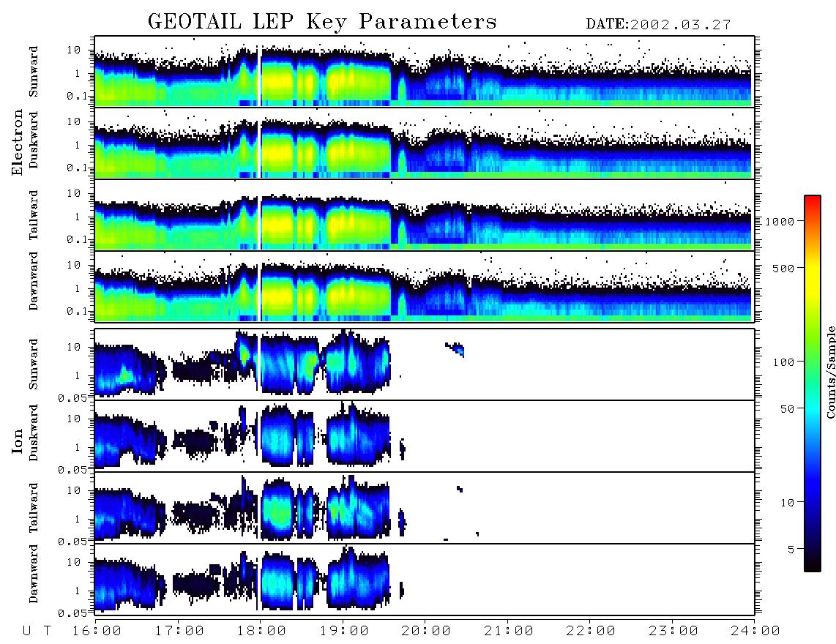Select the 22:00 time axis label

pos(591,632)
